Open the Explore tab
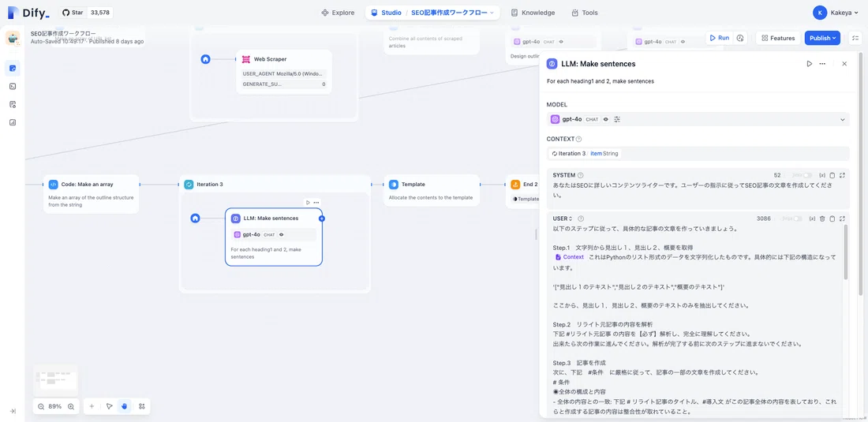Viewport: 868px width, 422px height. (338, 12)
